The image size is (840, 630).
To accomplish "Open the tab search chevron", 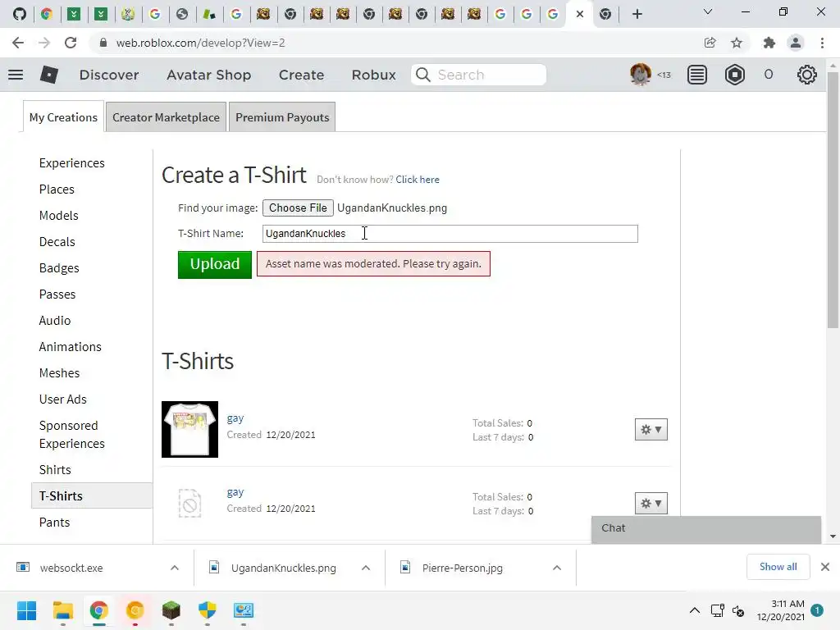I will [708, 11].
